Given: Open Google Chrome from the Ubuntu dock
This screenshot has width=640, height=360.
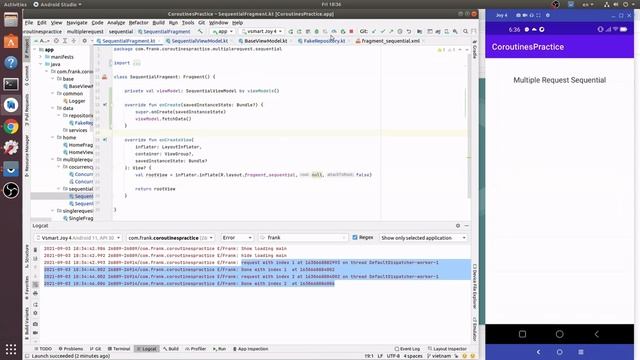Looking at the screenshot, I should tap(11, 127).
